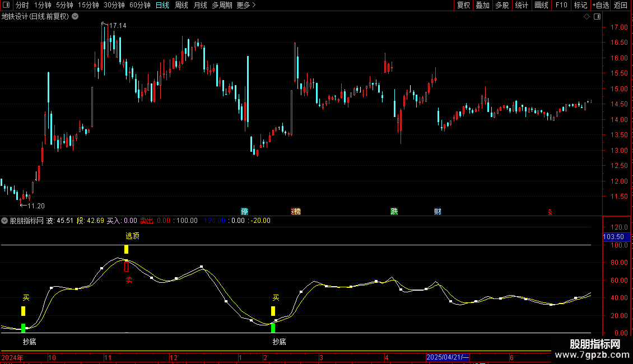Toggle the right sidebar panel icon

[x=597, y=17]
